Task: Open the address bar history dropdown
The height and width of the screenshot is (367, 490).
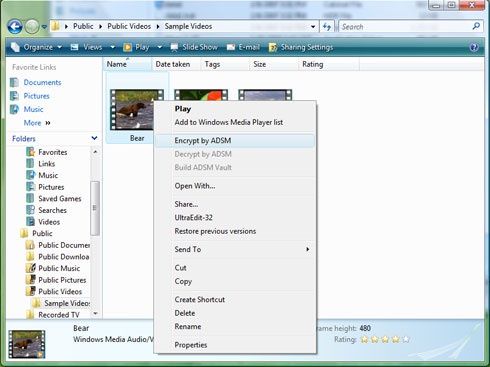Action: click(313, 27)
